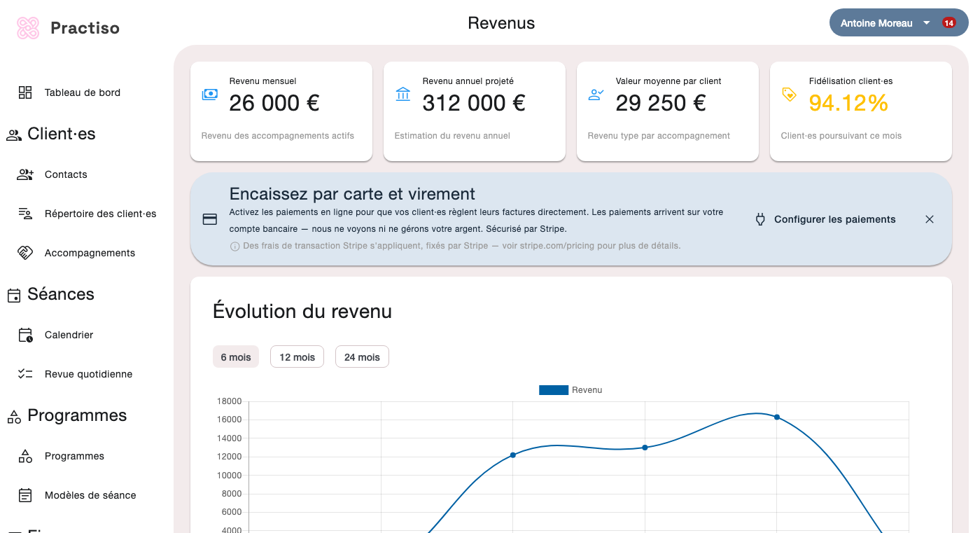The image size is (980, 533).
Task: Dismiss the card payment banner
Action: (x=930, y=219)
